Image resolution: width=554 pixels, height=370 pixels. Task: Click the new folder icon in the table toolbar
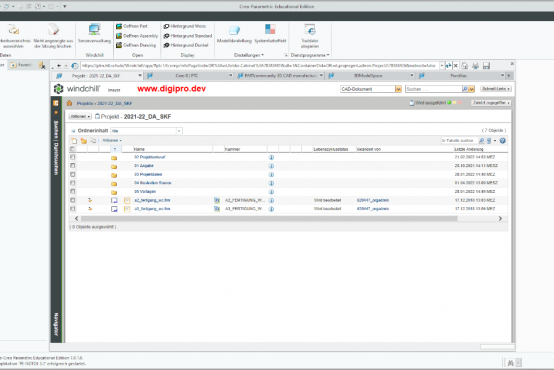pyautogui.click(x=84, y=141)
